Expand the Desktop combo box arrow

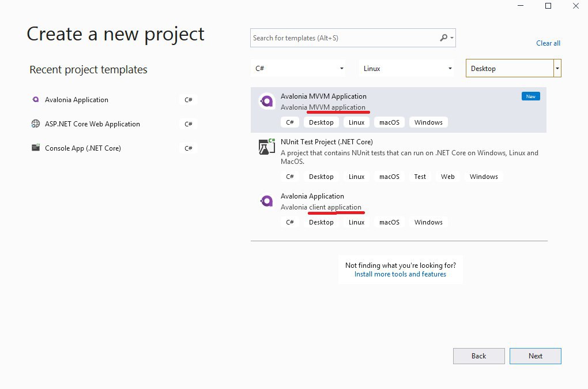pos(557,68)
